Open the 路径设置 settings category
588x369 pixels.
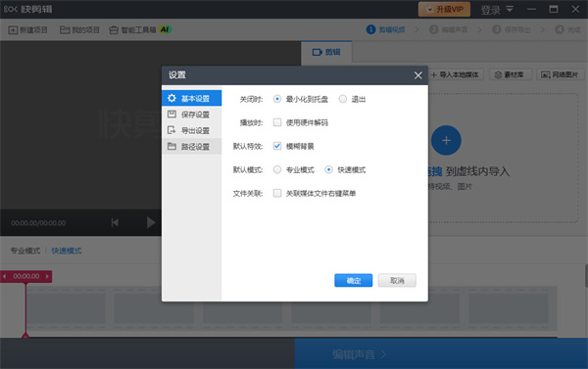click(192, 147)
